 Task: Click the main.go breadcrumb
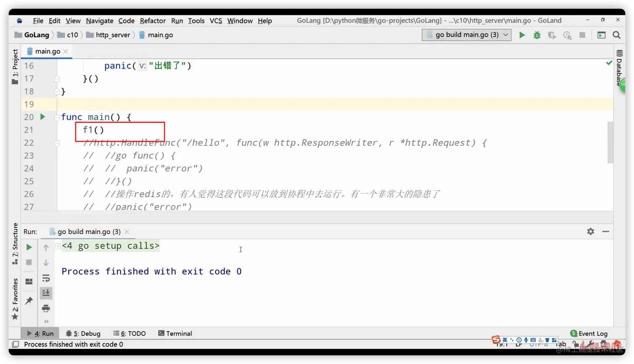[x=156, y=35]
